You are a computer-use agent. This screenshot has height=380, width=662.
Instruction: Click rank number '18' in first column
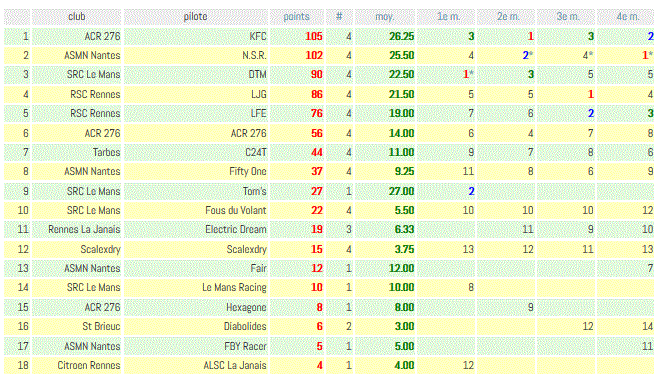23,365
